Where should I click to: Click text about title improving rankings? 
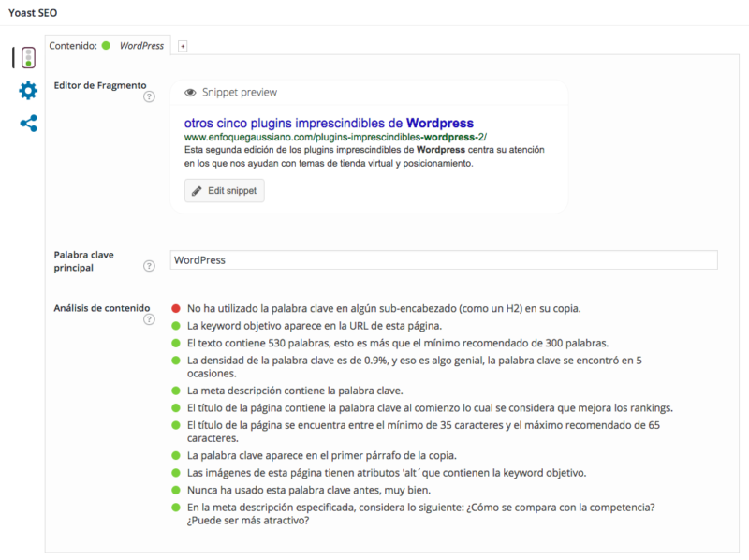tap(430, 408)
